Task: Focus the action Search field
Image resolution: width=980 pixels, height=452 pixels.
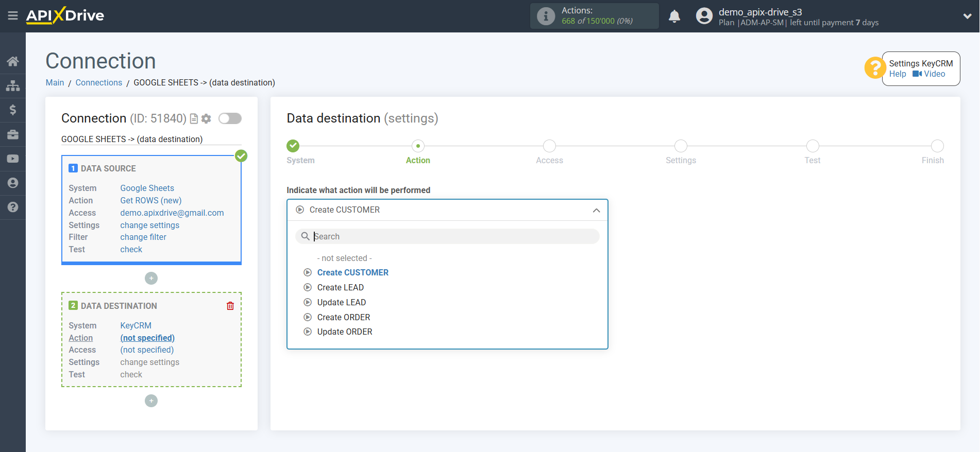Action: click(447, 236)
